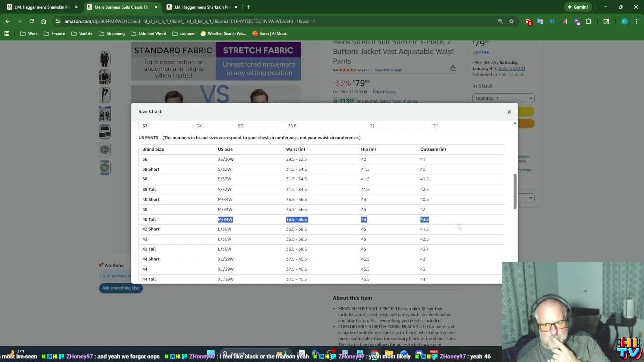
Task: Click the Waist (in) column header
Action: [x=295, y=149]
